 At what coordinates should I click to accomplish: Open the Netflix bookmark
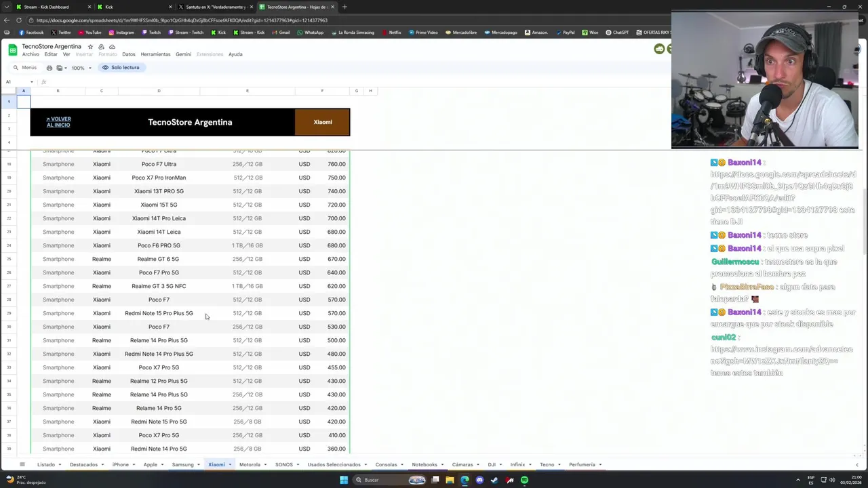pyautogui.click(x=391, y=33)
